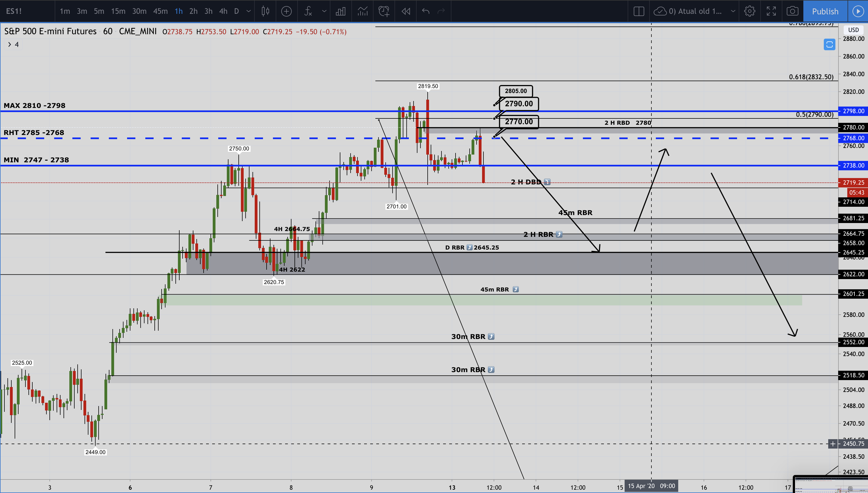Open the candlestick chart style selector
Viewport: 868px width, 493px height.
(x=265, y=11)
